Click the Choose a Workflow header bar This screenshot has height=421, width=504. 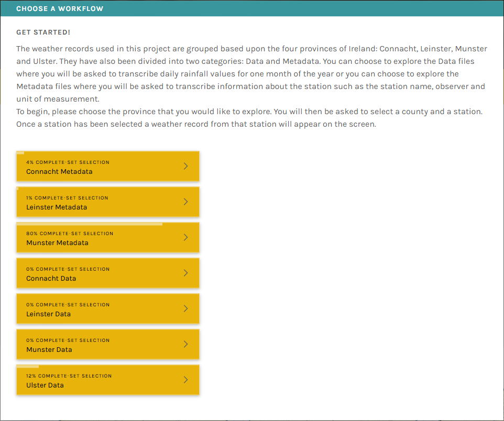[x=251, y=8]
